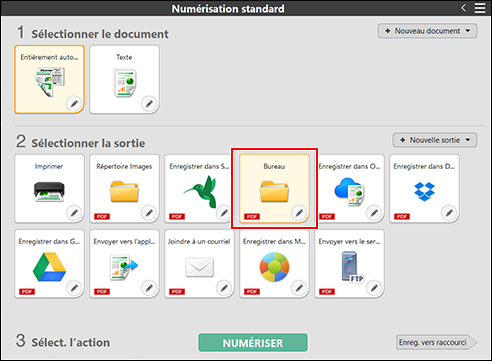This screenshot has height=361, width=492.
Task: Choose the Dropbox Enregistrer dans D output
Action: point(424,189)
